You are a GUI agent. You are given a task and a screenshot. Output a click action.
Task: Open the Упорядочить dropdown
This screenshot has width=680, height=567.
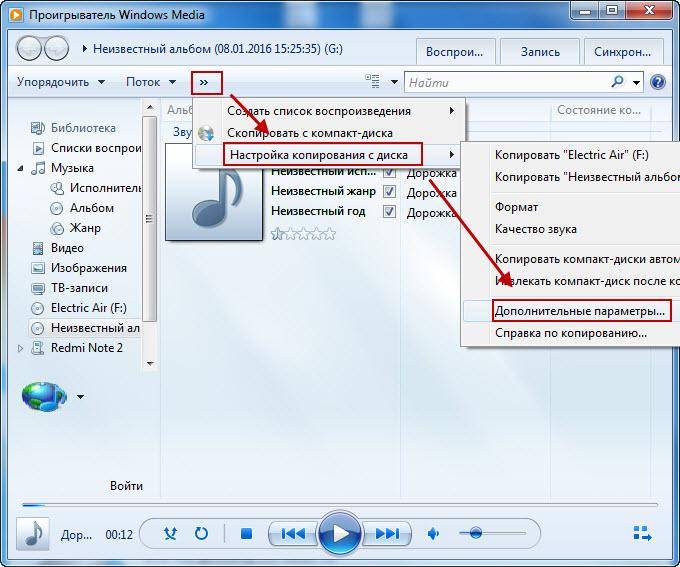point(61,82)
